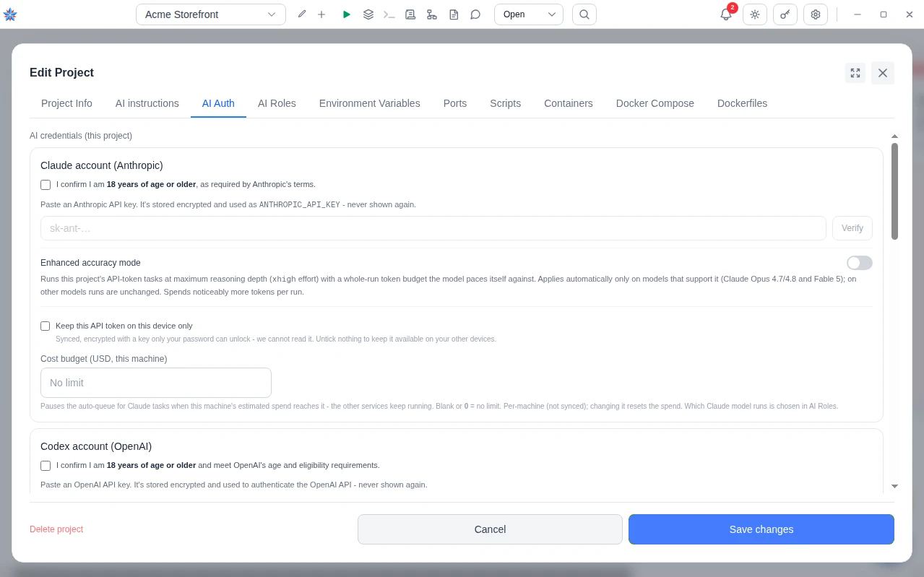924x577 pixels.
Task: Click the Enhanced accuracy mode label
Action: pyautogui.click(x=90, y=263)
